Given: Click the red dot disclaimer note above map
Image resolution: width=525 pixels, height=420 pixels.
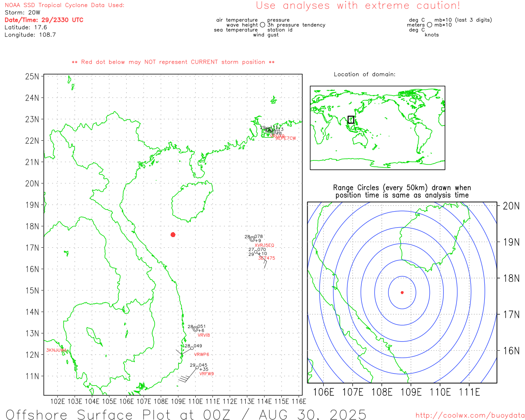Looking at the screenshot, I should pyautogui.click(x=173, y=62).
